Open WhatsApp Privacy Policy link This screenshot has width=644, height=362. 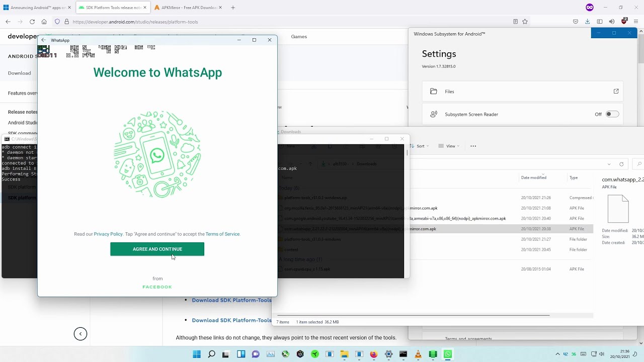[108, 234]
